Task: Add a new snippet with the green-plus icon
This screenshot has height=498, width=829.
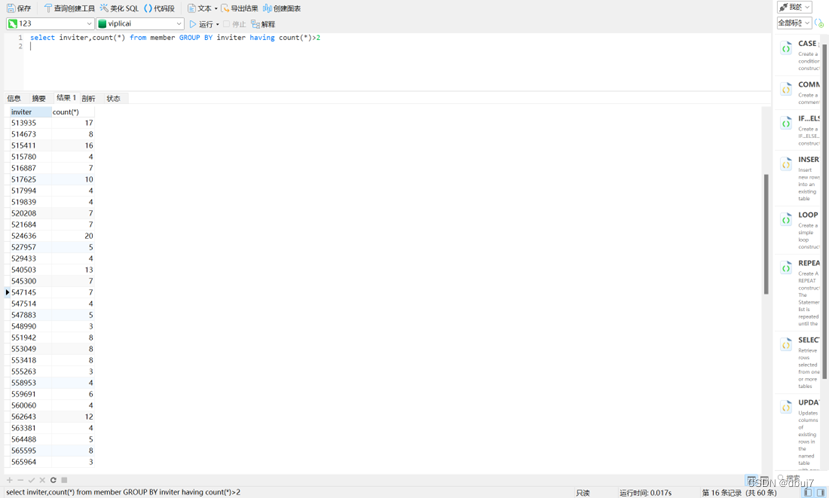Action: [819, 23]
